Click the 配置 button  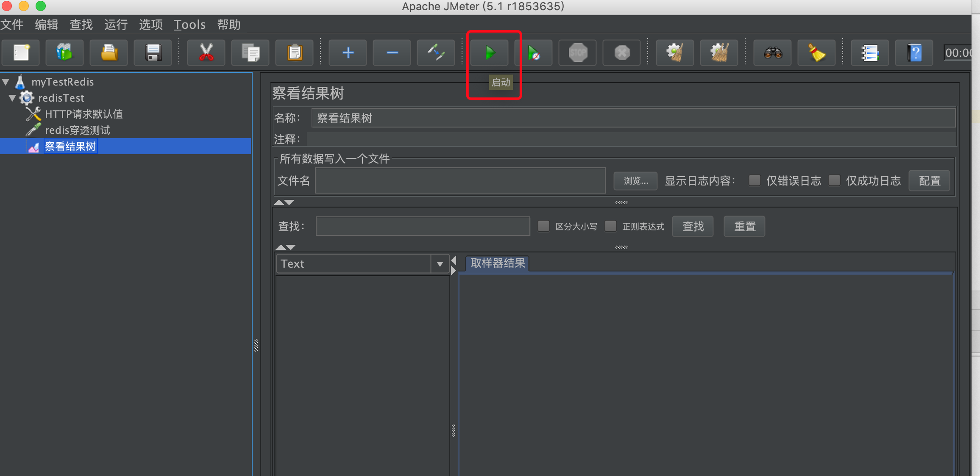pyautogui.click(x=929, y=181)
